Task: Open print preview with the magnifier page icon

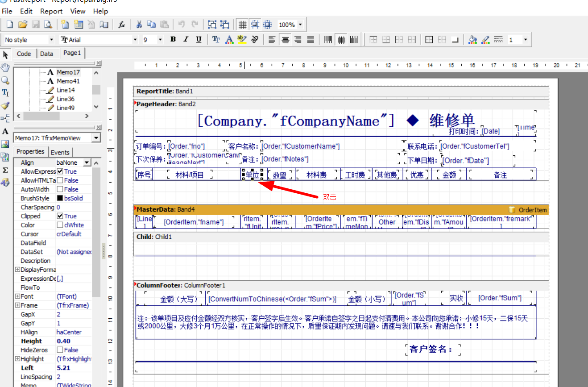Action: tap(47, 25)
